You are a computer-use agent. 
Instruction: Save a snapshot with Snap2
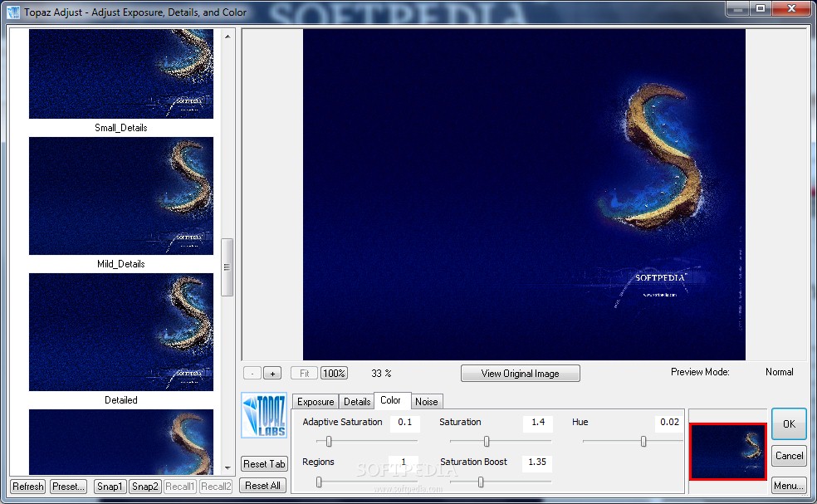[x=144, y=487]
